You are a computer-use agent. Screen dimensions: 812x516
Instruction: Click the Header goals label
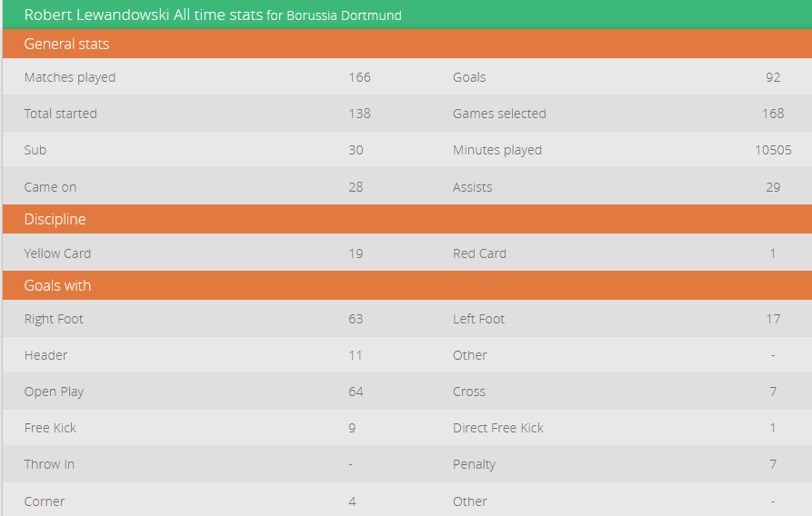pos(45,355)
